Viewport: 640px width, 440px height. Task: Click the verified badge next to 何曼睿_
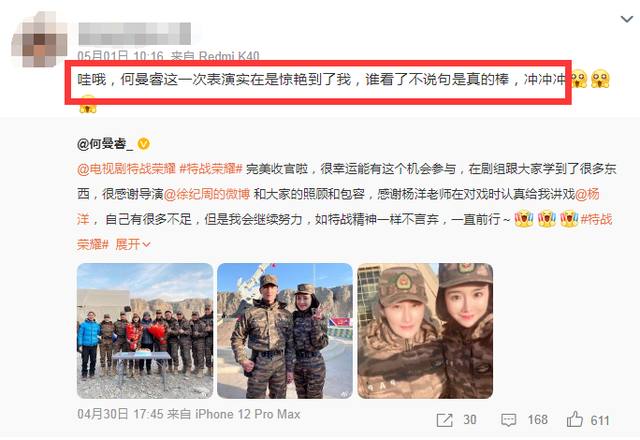[x=143, y=144]
